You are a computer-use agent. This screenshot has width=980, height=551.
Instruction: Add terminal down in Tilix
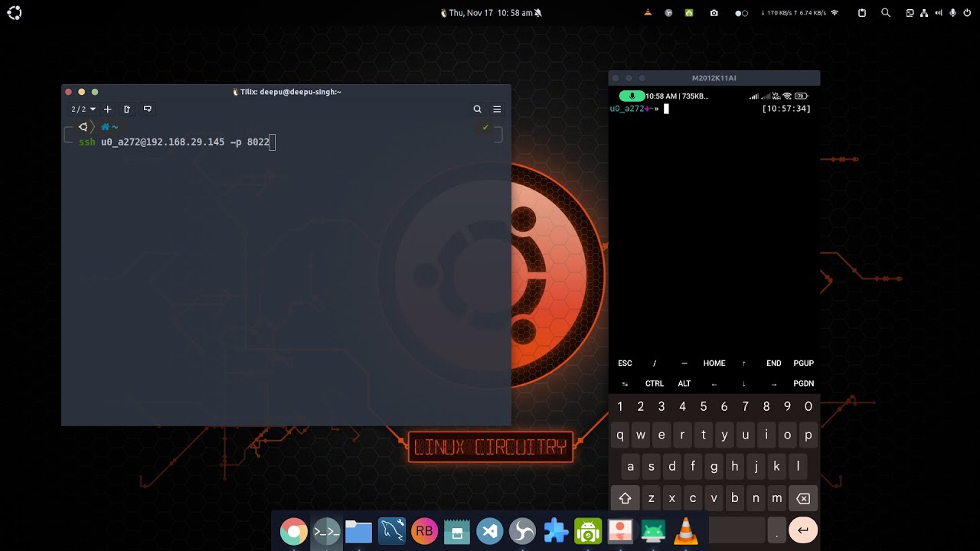(148, 109)
